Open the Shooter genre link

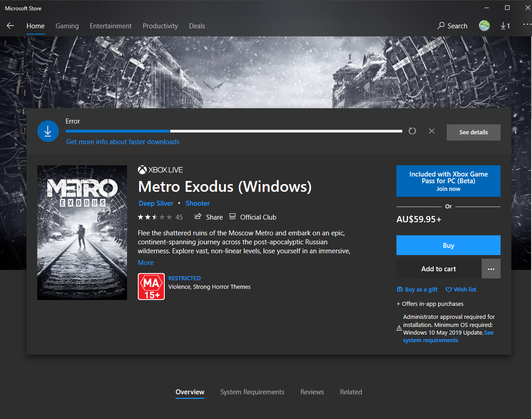198,203
